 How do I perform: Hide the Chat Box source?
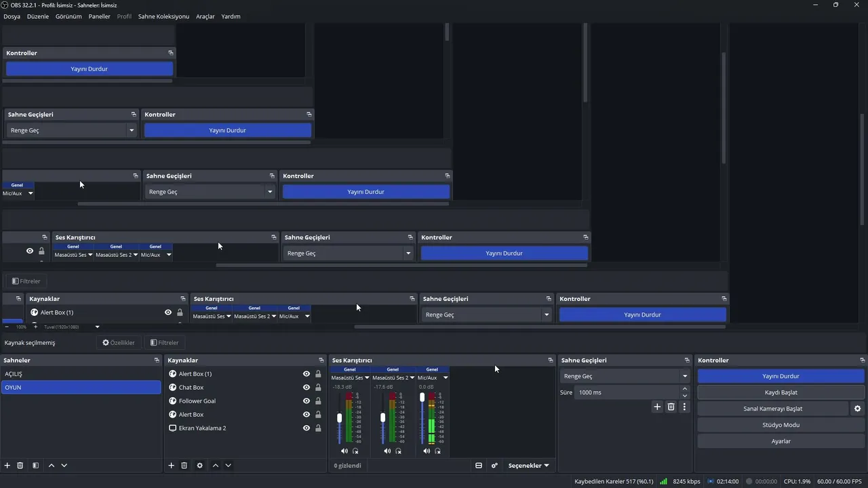307,388
